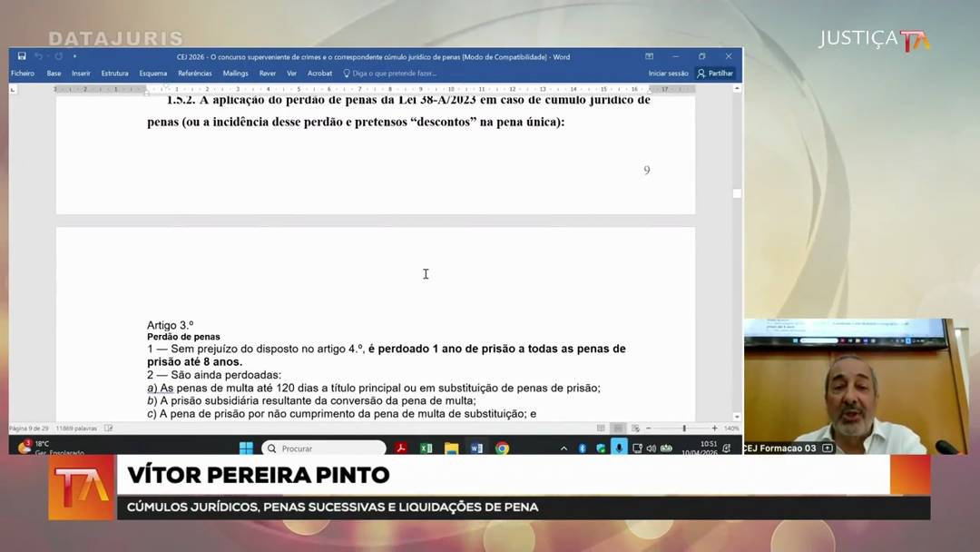
Task: Launch Google Chrome from the taskbar
Action: [502, 448]
